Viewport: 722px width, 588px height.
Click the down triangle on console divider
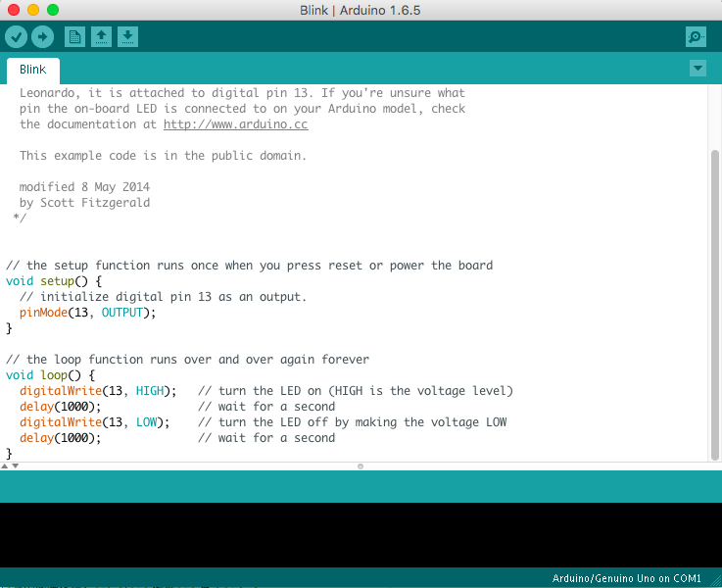(16, 465)
